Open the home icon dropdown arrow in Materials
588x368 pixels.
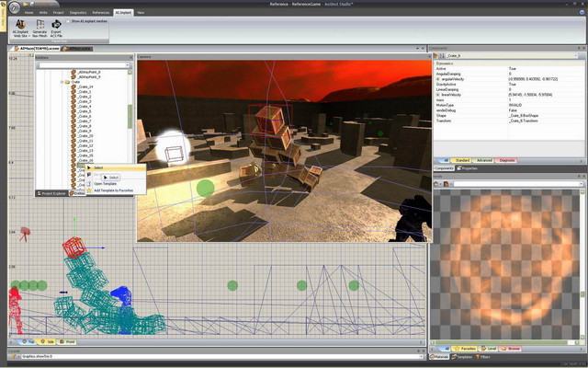(440, 184)
